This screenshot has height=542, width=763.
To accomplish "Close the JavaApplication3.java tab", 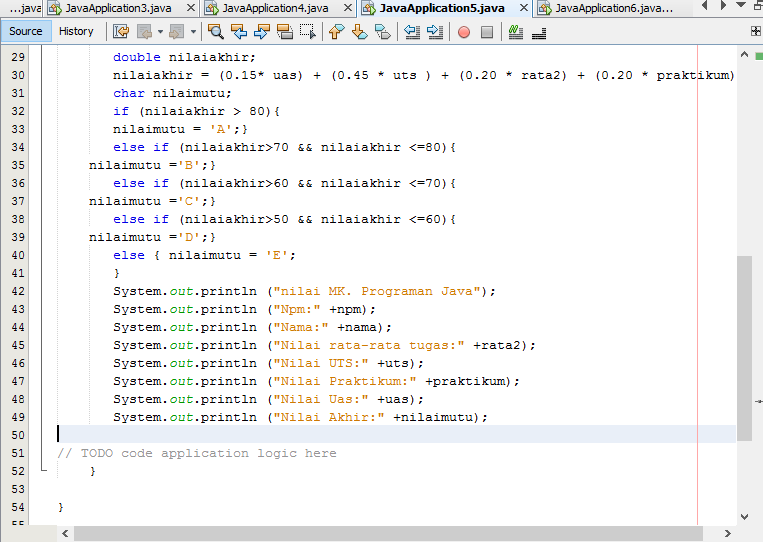I will (x=191, y=8).
